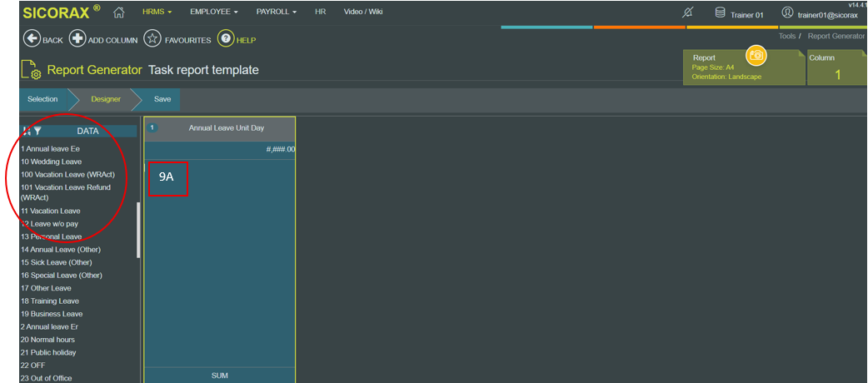The image size is (868, 383).
Task: Select '14 Annual Leave (Other)' item
Action: pos(61,250)
